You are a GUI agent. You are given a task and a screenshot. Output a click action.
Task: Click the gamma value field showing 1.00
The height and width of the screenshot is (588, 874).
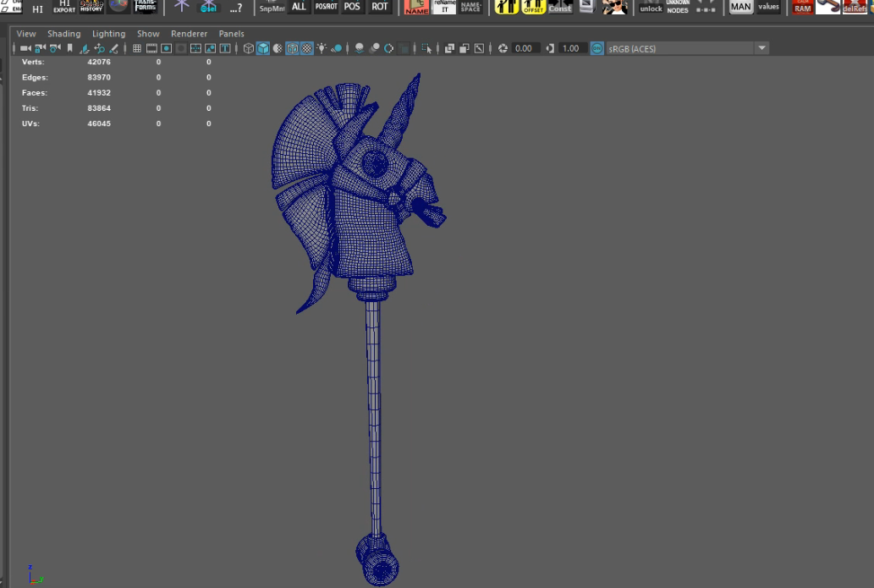click(572, 48)
